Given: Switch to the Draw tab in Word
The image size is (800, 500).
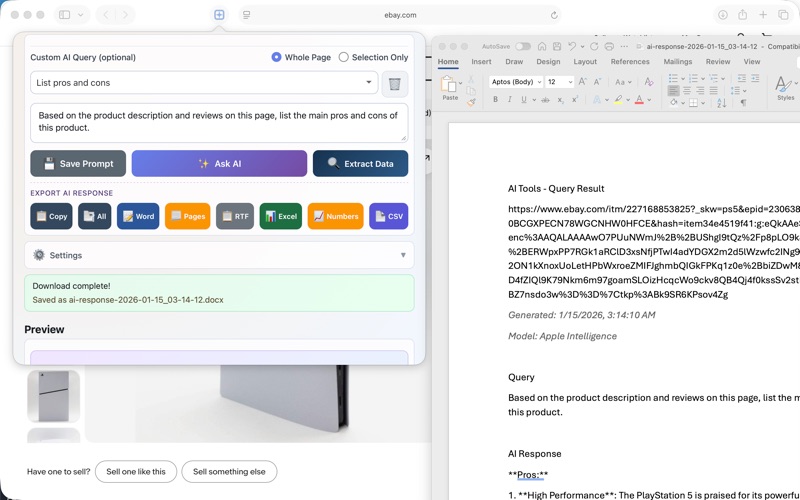Looking at the screenshot, I should coord(514,62).
